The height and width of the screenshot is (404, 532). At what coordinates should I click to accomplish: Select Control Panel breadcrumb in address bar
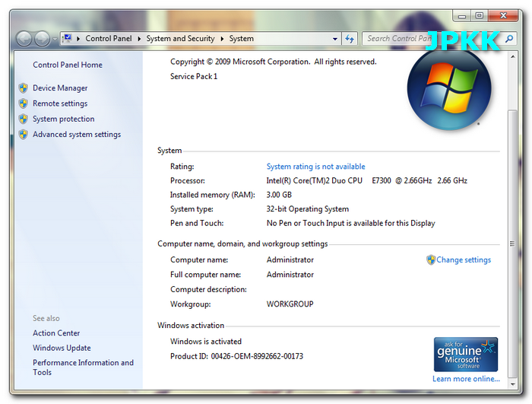(108, 38)
